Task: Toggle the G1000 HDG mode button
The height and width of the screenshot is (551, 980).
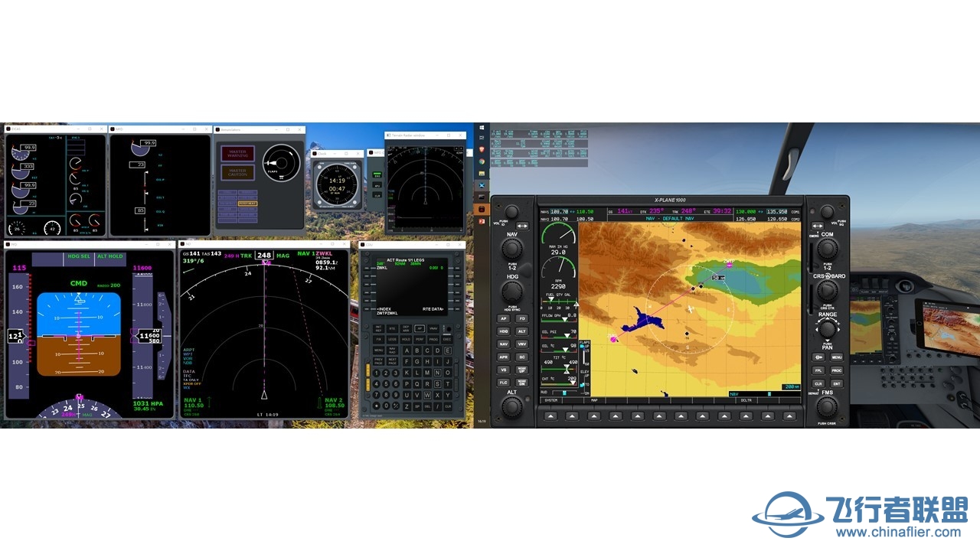Action: coord(503,331)
